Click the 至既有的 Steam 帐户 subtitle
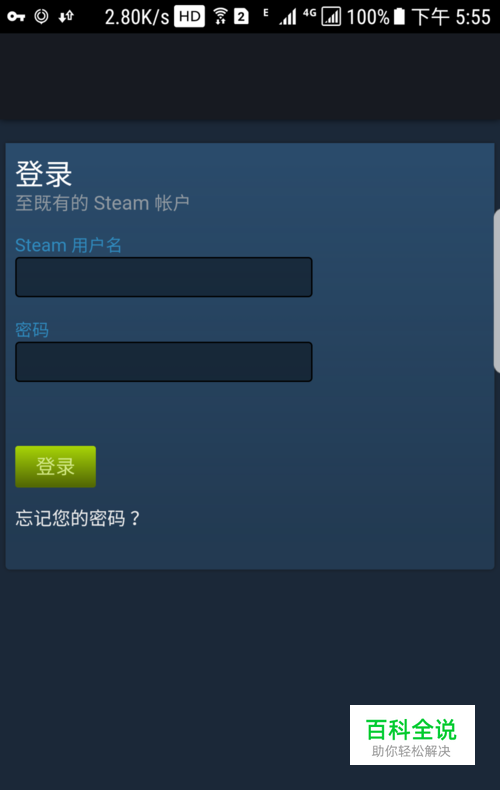 pyautogui.click(x=102, y=203)
